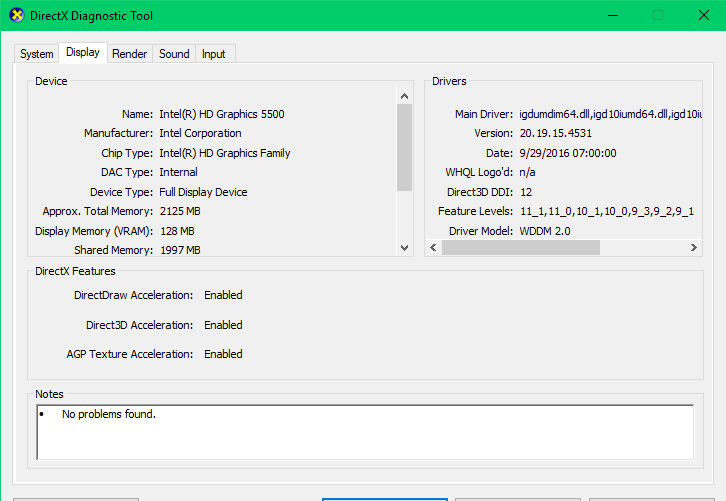The height and width of the screenshot is (501, 726).
Task: Click main driver value 'igdumdim64.dll'
Action: (x=554, y=114)
